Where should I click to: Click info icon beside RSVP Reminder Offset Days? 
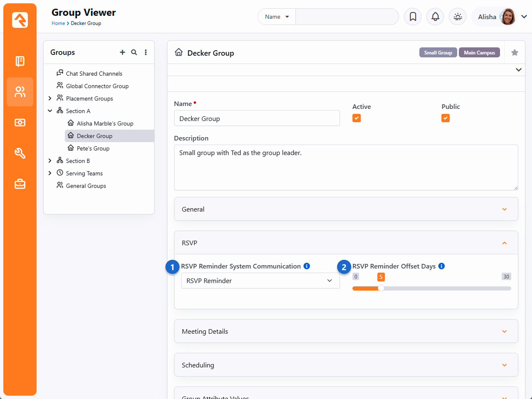(x=441, y=266)
